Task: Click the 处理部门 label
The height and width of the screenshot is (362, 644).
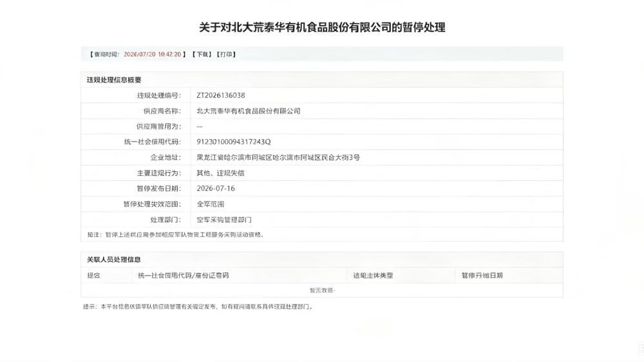Action: 166,220
